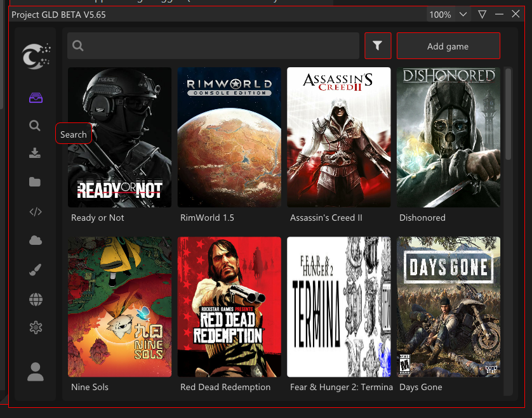This screenshot has width=532, height=418.
Task: Open the globe icon in the sidebar
Action: (36, 299)
